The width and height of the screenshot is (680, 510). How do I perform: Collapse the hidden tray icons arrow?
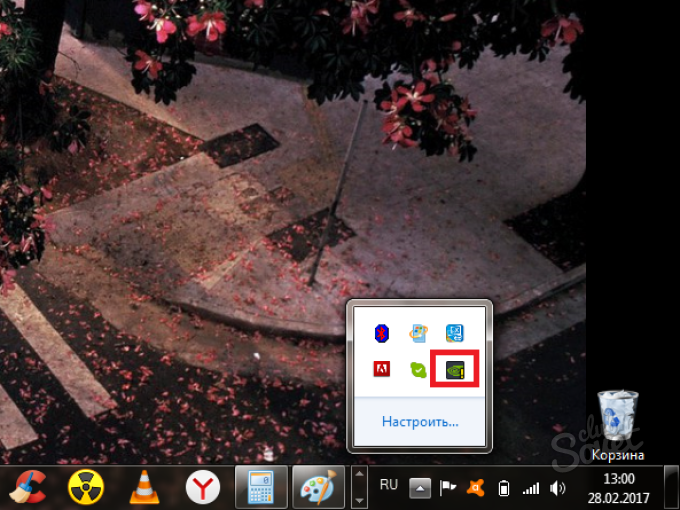click(x=420, y=488)
